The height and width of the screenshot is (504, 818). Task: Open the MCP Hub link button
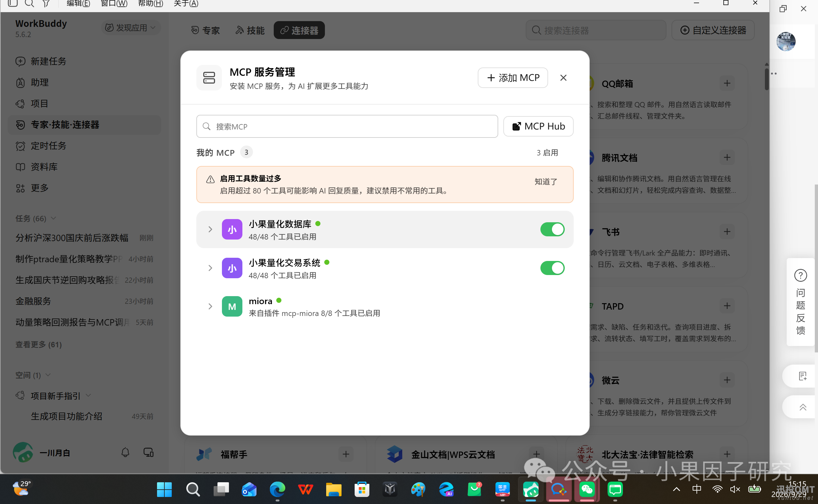click(x=538, y=126)
